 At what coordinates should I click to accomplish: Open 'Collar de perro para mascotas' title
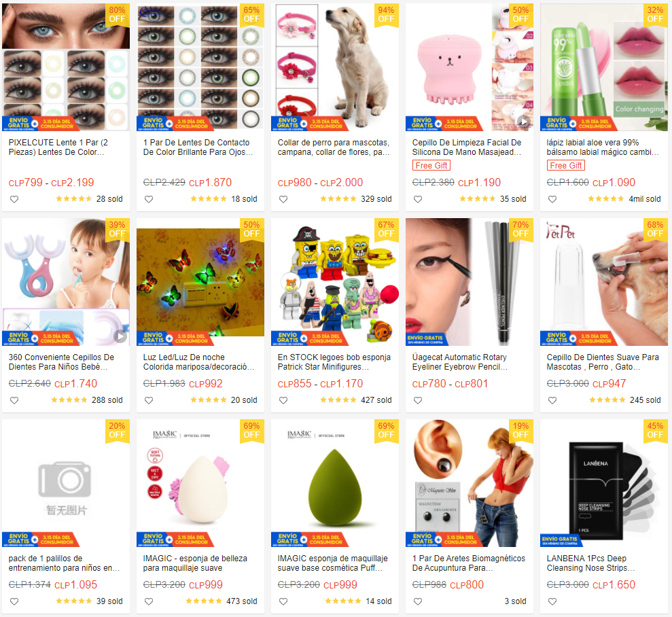(x=334, y=147)
